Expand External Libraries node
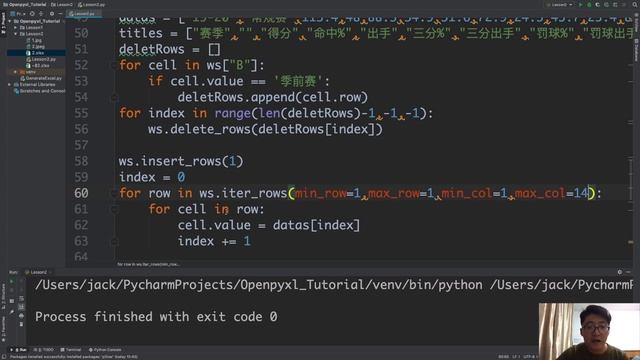The width and height of the screenshot is (640, 360). pyautogui.click(x=10, y=84)
